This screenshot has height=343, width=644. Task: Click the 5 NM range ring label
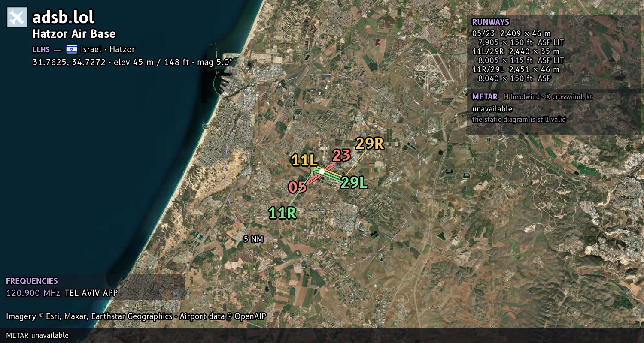coord(253,239)
